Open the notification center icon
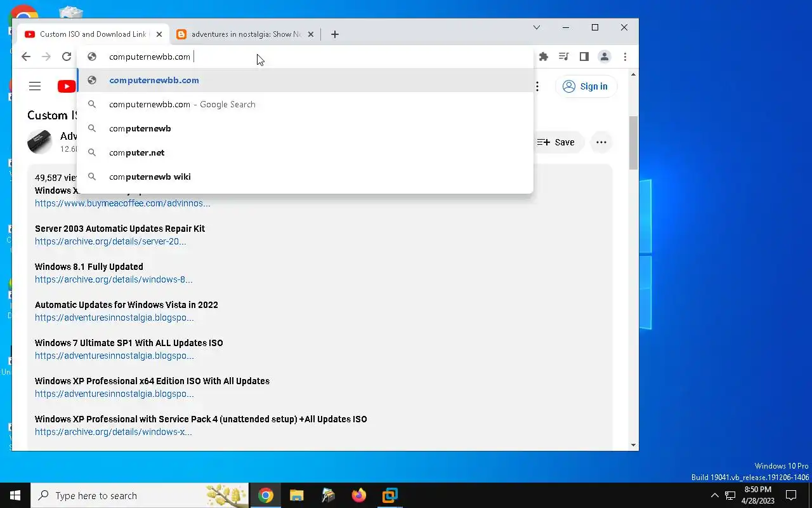Screen dimensions: 812x508 pos(791,495)
